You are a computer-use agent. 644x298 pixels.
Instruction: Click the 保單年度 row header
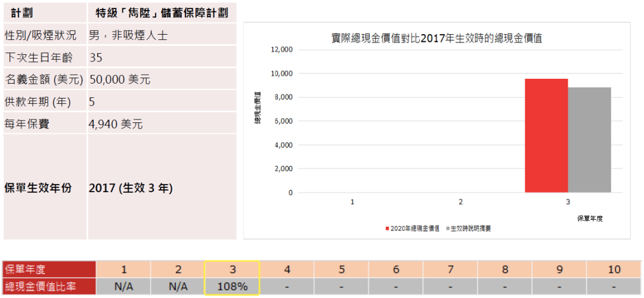48,269
